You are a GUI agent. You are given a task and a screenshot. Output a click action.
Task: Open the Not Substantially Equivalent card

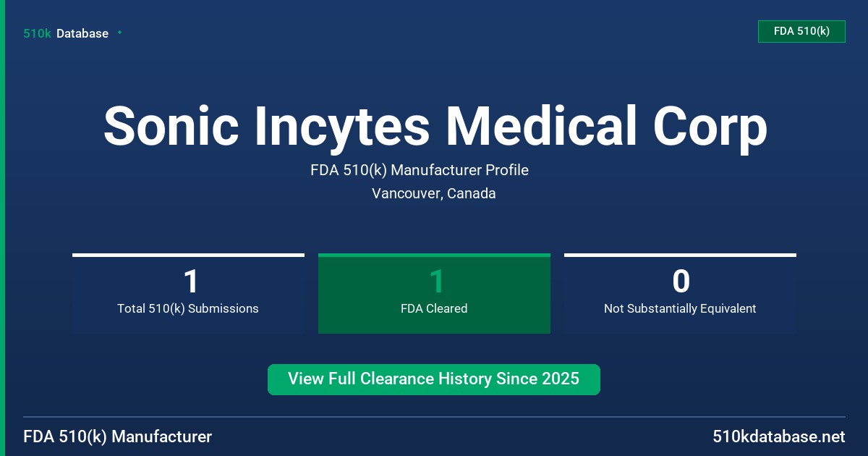click(x=680, y=294)
